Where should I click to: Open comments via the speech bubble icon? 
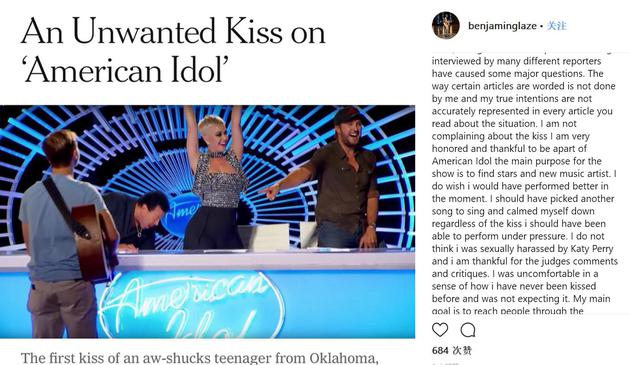[468, 330]
